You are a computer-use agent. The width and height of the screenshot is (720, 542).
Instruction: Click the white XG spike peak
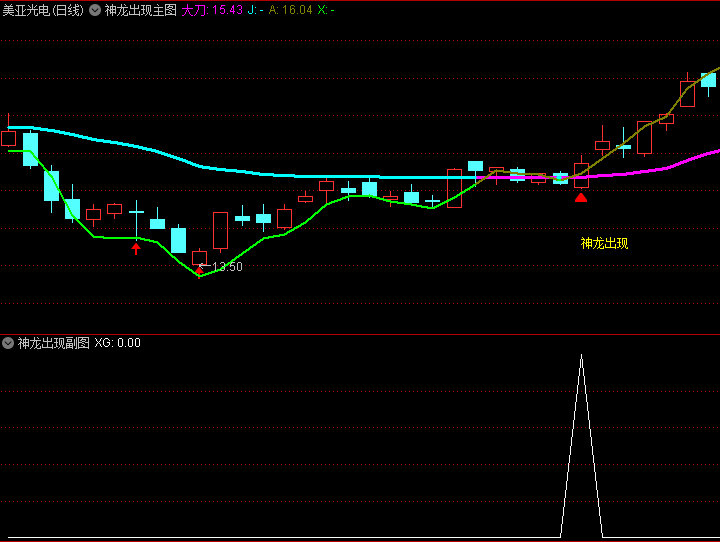(581, 356)
